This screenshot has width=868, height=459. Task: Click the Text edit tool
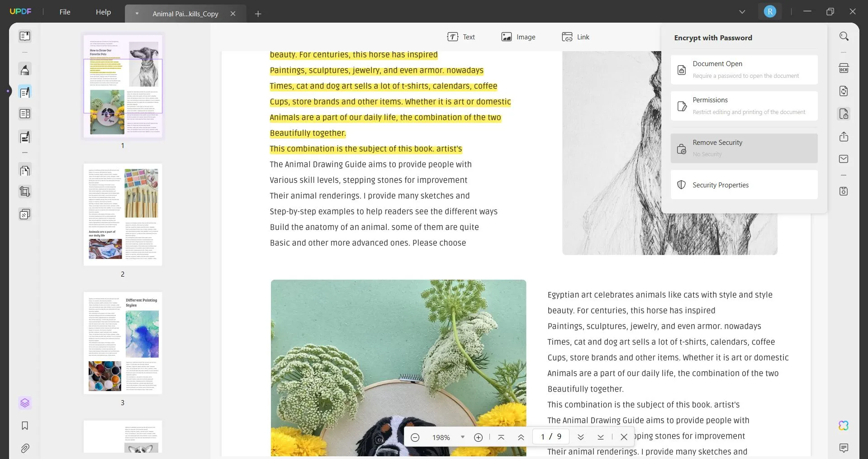coord(461,37)
